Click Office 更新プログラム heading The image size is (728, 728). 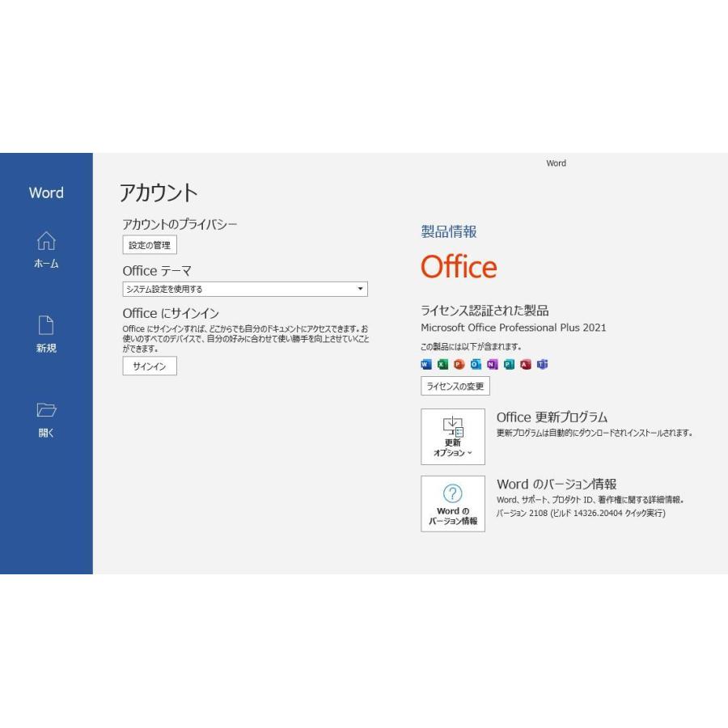(552, 417)
